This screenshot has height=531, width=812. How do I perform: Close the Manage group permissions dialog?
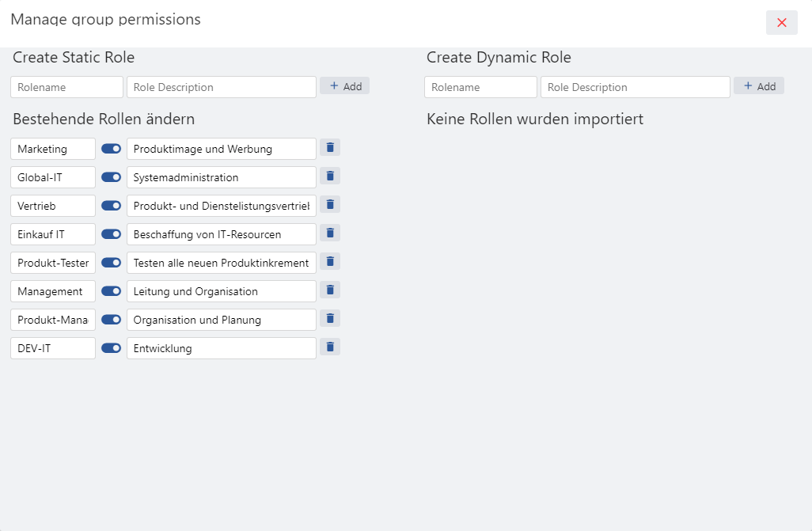[x=781, y=22]
